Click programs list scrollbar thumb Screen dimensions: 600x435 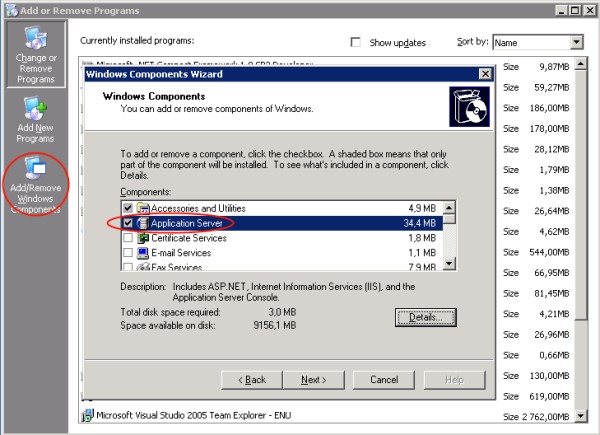[581, 195]
